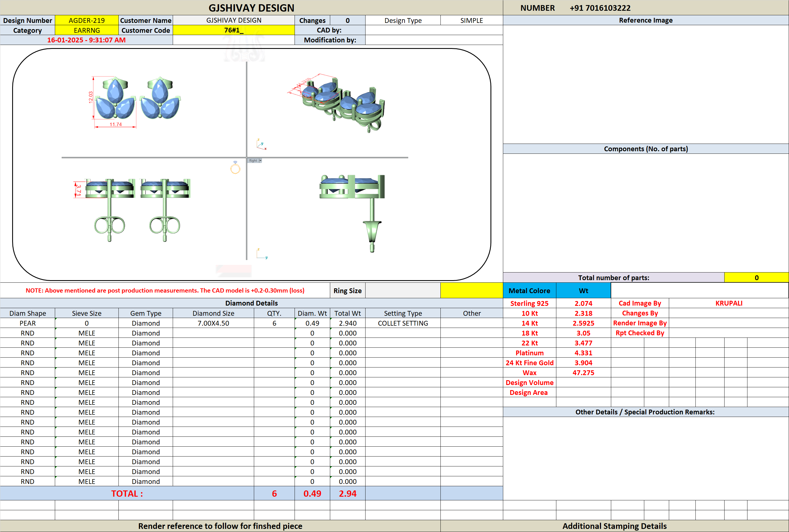Select the Design Number cell AGDER-219
Image resolution: width=789 pixels, height=532 pixels.
[87, 20]
